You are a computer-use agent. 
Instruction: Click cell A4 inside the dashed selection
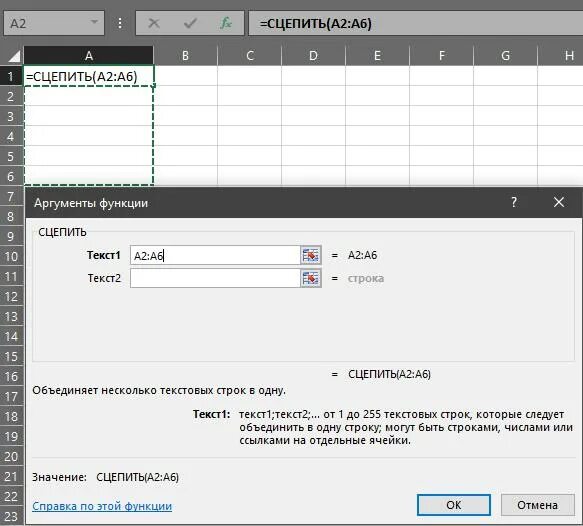pyautogui.click(x=89, y=136)
